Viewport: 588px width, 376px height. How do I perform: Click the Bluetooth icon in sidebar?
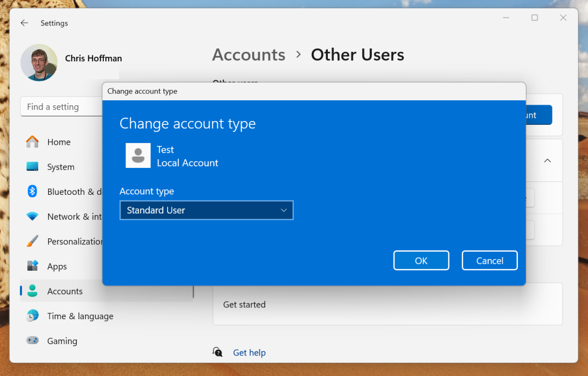click(32, 191)
